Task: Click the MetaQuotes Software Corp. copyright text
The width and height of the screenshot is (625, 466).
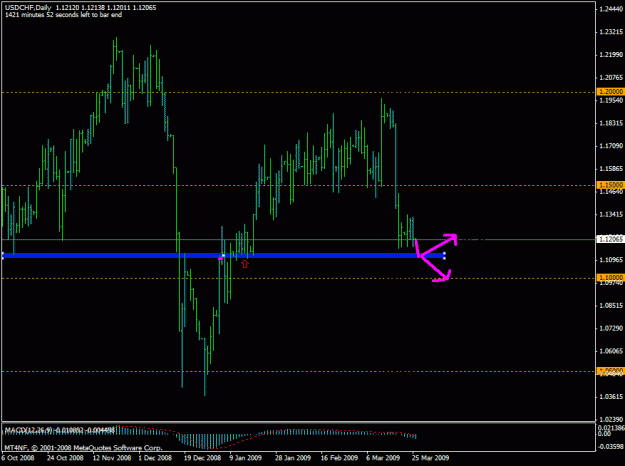Action: coord(83,448)
